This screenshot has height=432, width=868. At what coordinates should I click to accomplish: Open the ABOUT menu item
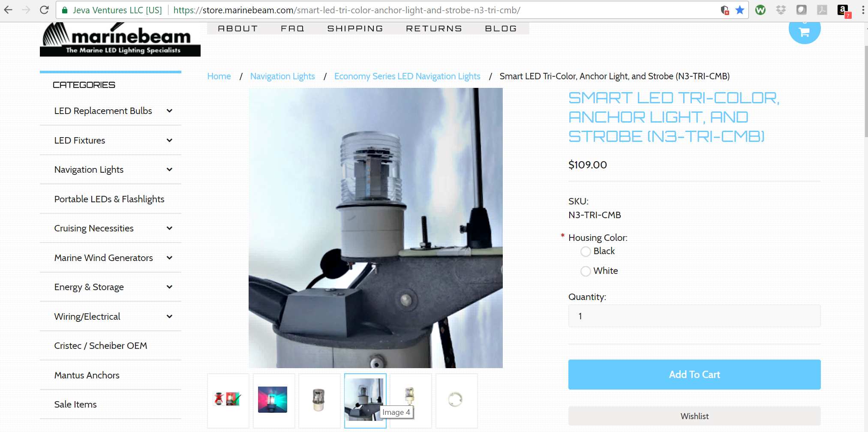point(238,28)
